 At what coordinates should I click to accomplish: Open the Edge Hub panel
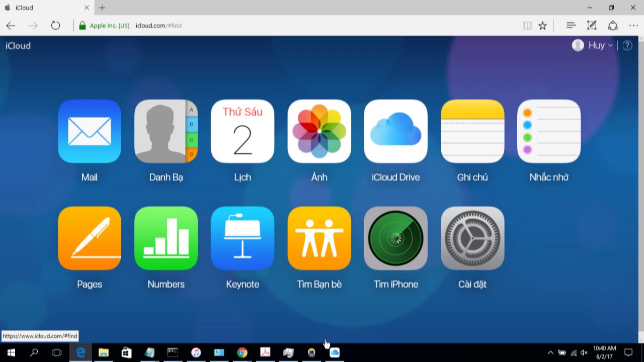pos(571,26)
